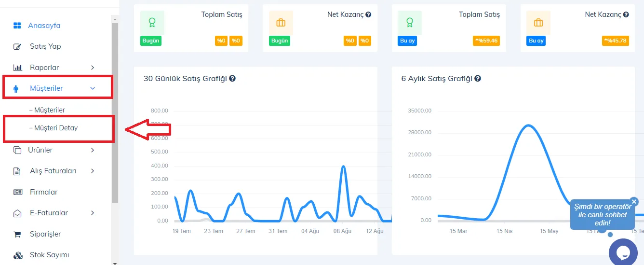Open Alış Faturaları menu item

[x=53, y=171]
